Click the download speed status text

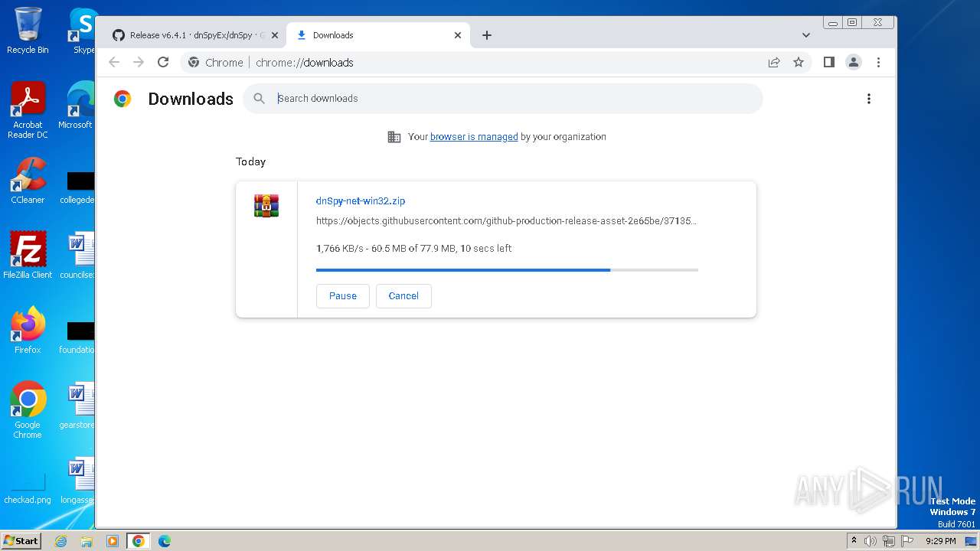413,249
